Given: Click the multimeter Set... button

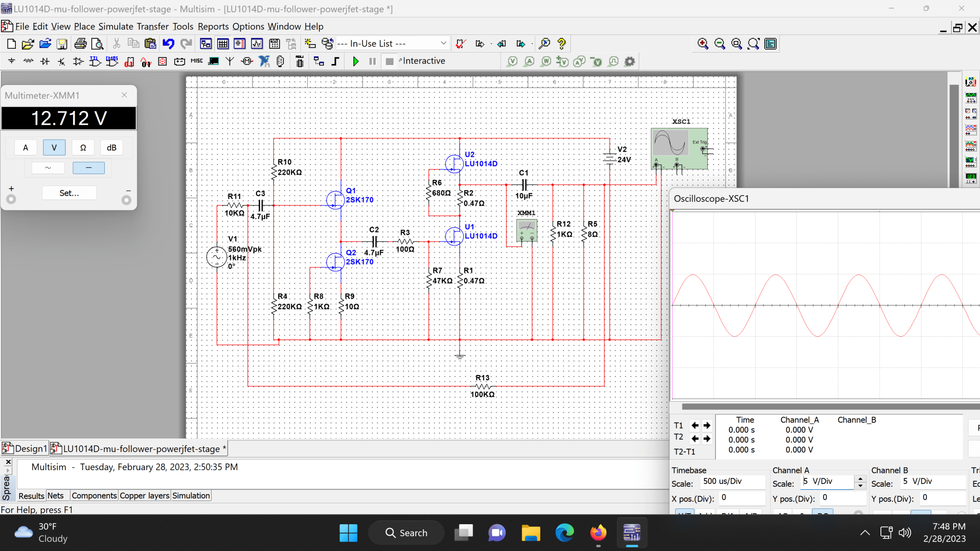Looking at the screenshot, I should 69,193.
